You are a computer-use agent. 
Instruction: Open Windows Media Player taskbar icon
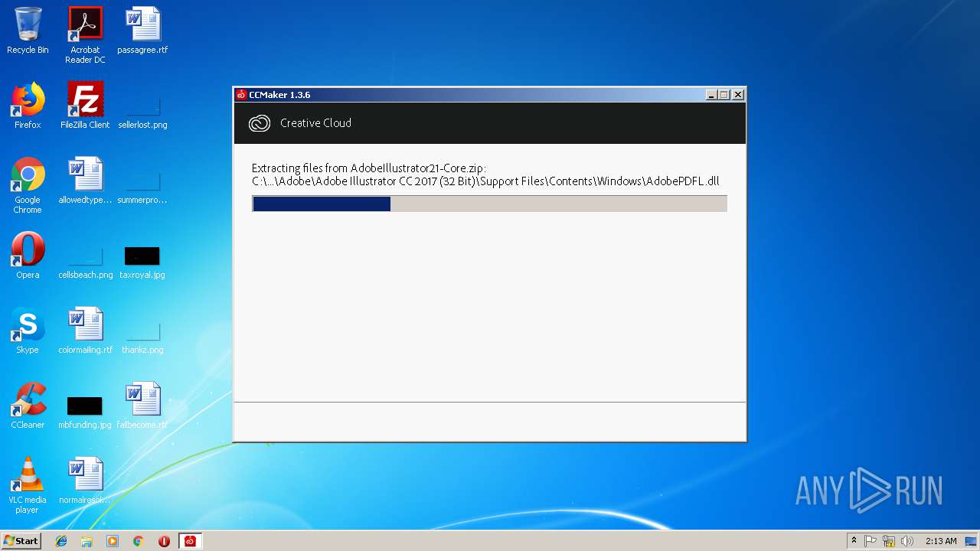[113, 541]
